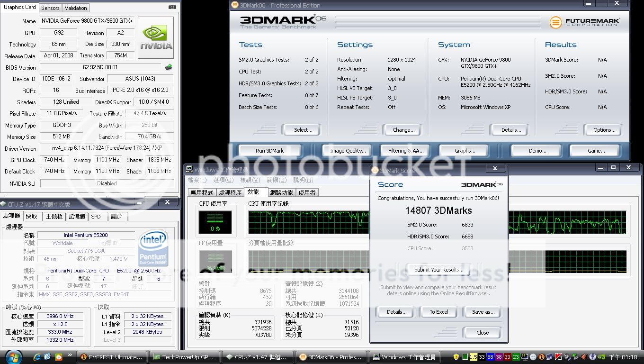
Task: Click the orange EVEREST info tray icon
Action: click(x=541, y=357)
